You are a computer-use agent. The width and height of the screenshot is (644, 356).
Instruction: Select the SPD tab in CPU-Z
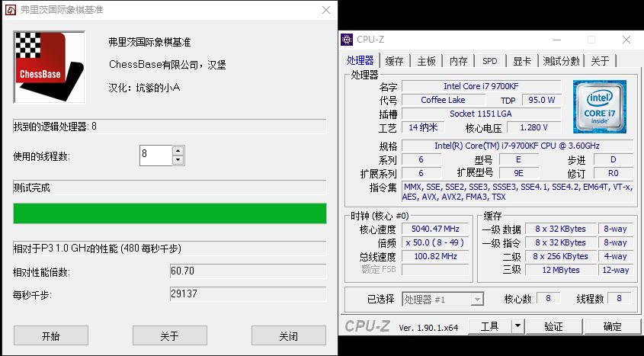(x=490, y=61)
